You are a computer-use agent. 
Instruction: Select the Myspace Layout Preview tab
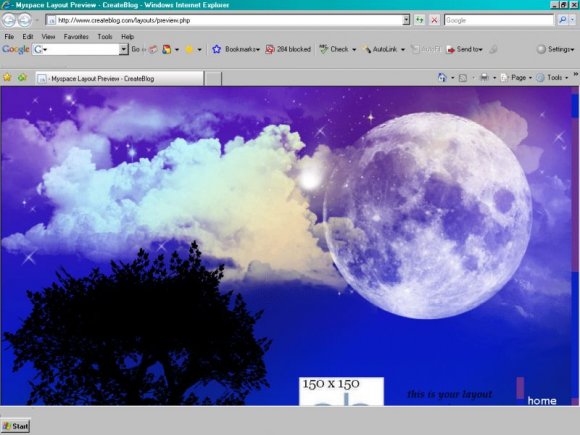pos(119,78)
